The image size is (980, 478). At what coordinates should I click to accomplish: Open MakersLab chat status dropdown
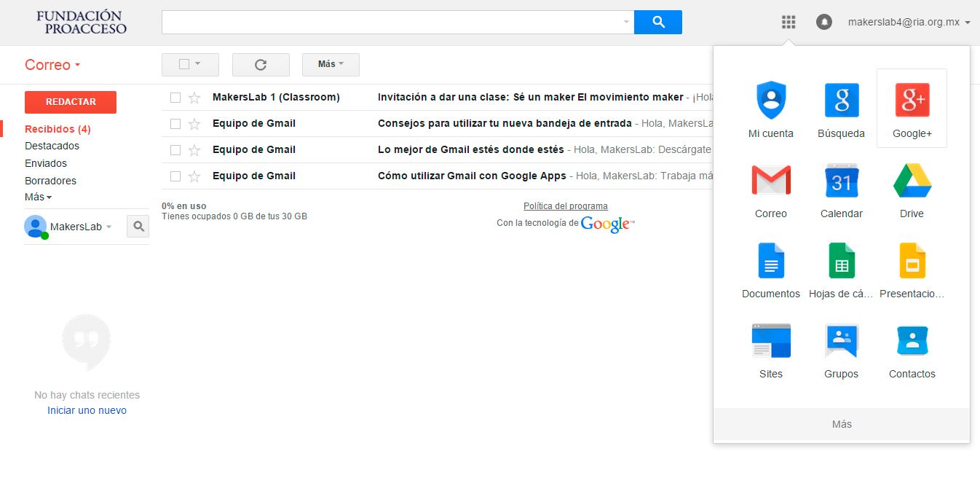[x=108, y=227]
